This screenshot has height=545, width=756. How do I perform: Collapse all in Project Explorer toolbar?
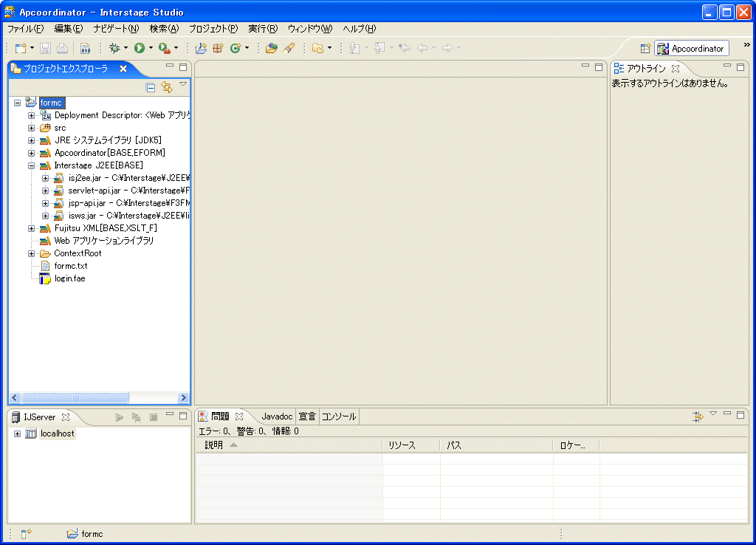tap(151, 87)
